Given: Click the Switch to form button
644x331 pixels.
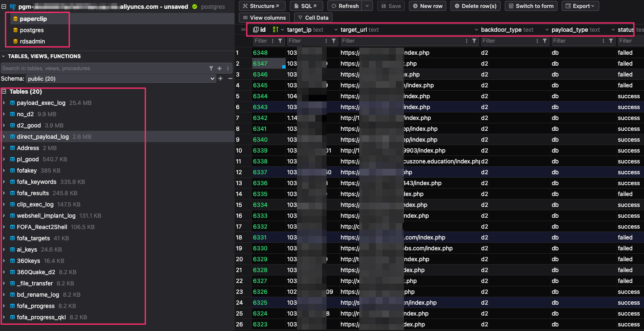Looking at the screenshot, I should 531,6.
